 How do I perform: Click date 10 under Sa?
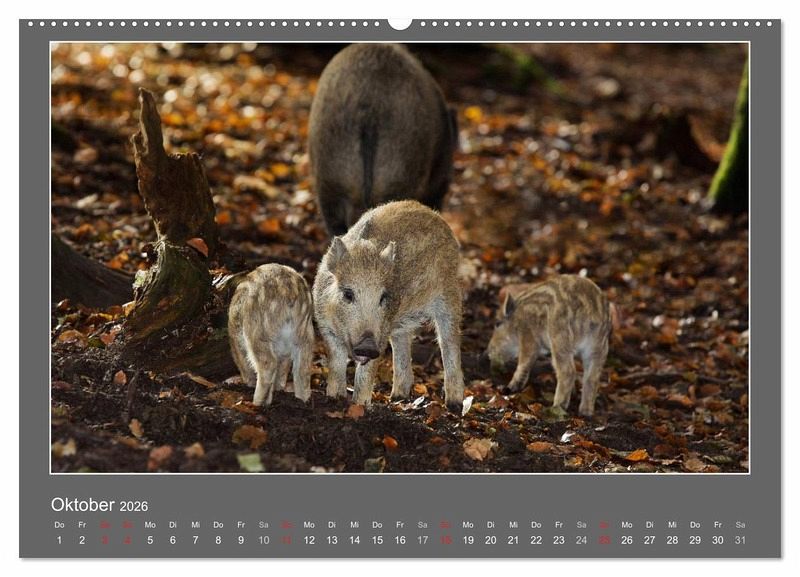[264, 540]
